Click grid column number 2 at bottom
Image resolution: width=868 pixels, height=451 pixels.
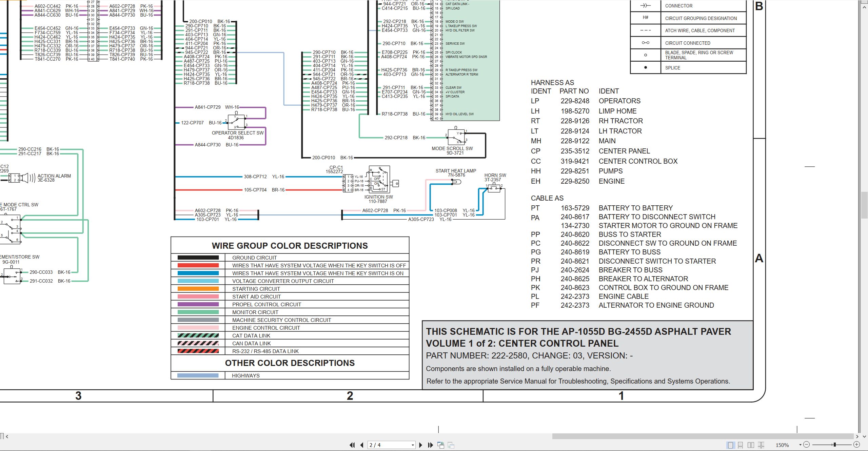tap(350, 396)
